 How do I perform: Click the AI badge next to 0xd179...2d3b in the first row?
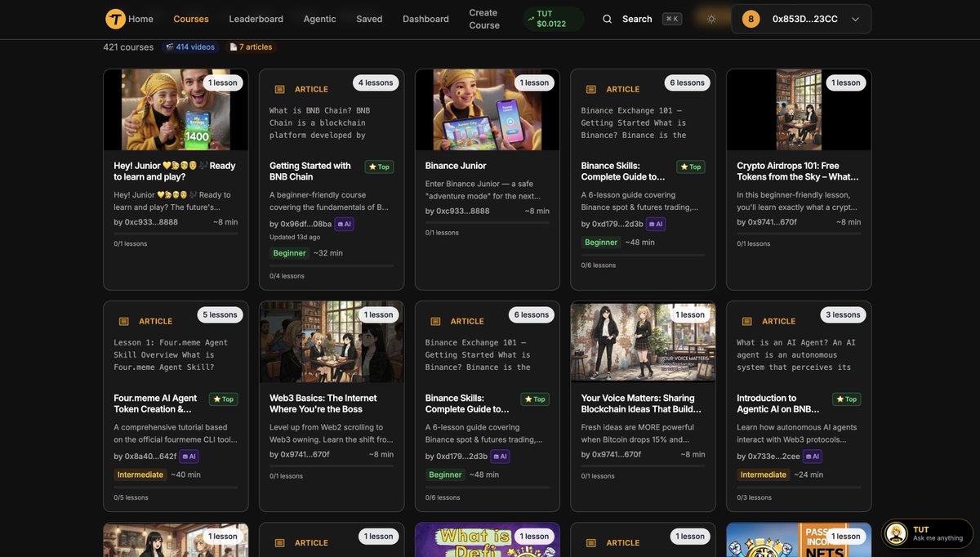[x=656, y=224]
